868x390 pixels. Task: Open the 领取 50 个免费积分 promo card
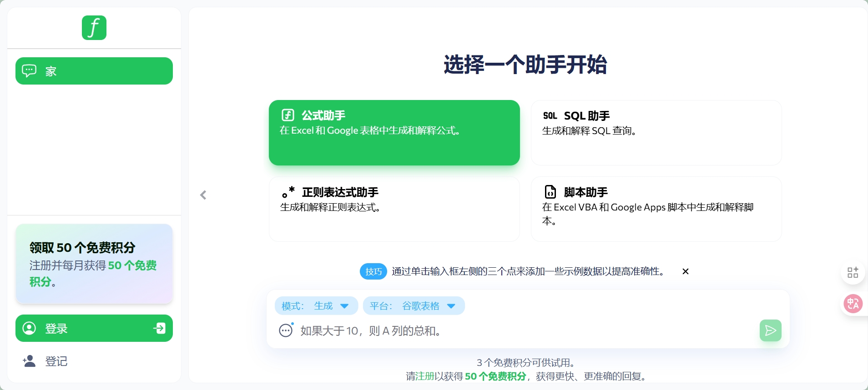(x=94, y=264)
